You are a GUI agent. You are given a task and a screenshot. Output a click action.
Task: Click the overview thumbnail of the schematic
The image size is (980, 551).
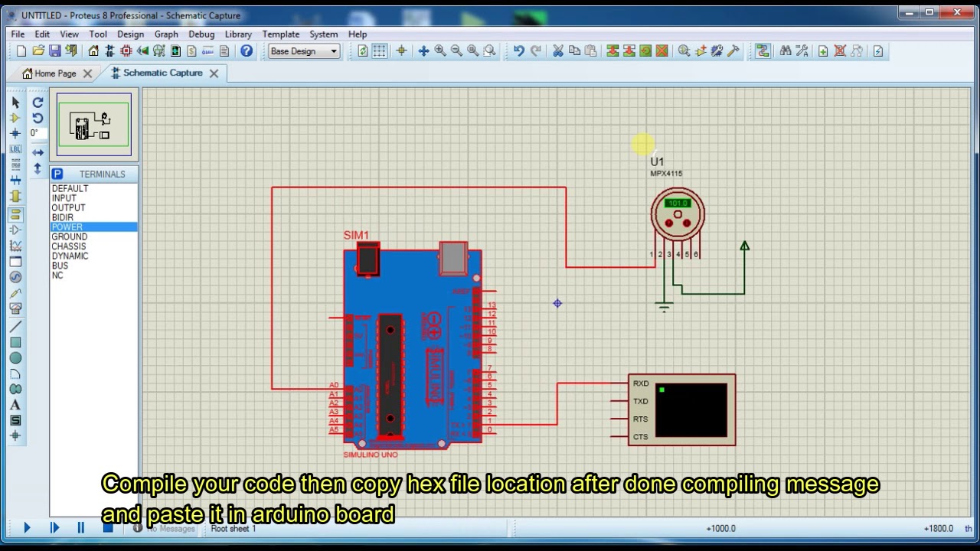tap(93, 125)
